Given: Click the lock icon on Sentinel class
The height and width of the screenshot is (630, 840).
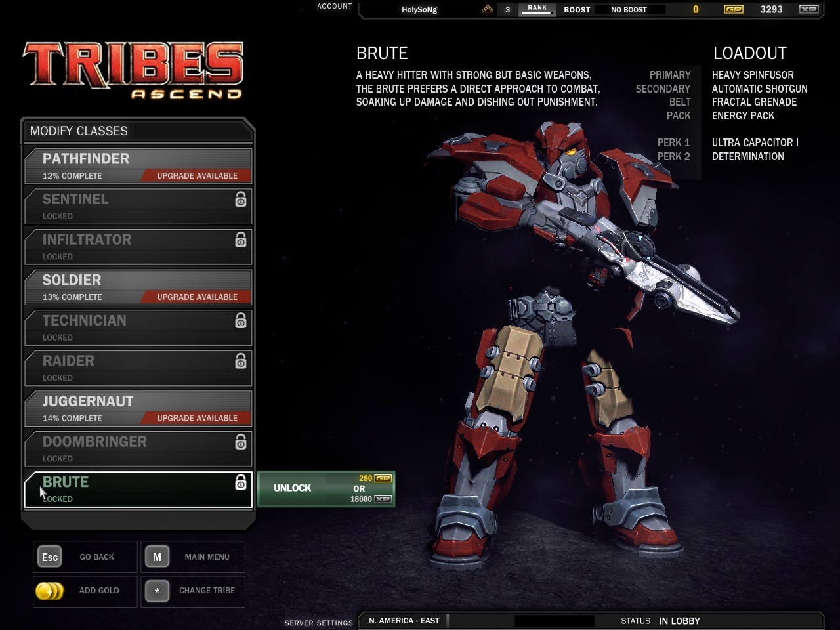Looking at the screenshot, I should [241, 199].
